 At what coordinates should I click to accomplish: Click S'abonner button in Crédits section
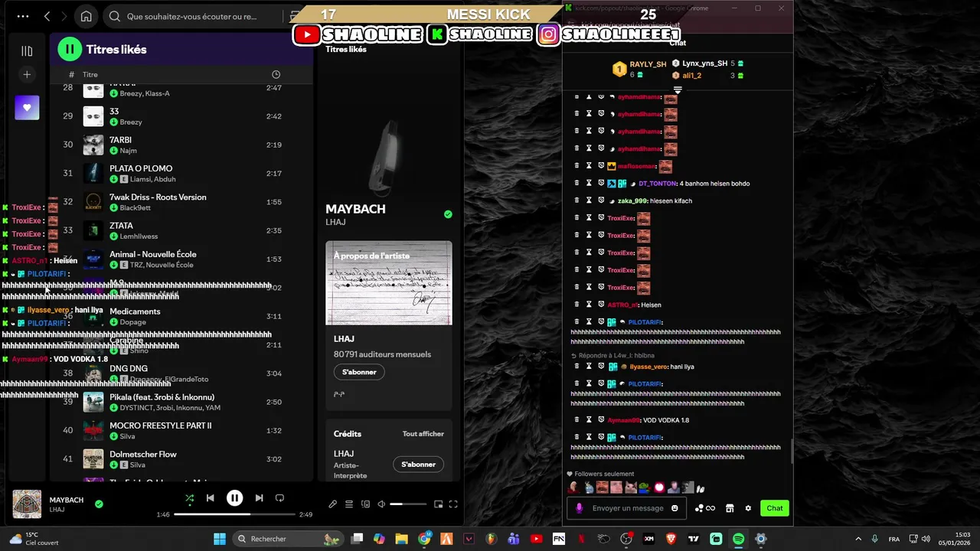[x=418, y=465]
